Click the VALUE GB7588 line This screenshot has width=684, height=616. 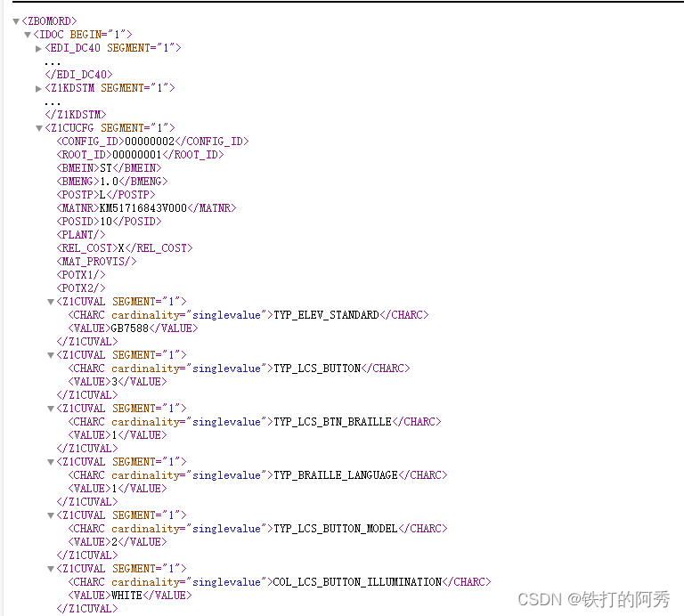click(x=133, y=328)
